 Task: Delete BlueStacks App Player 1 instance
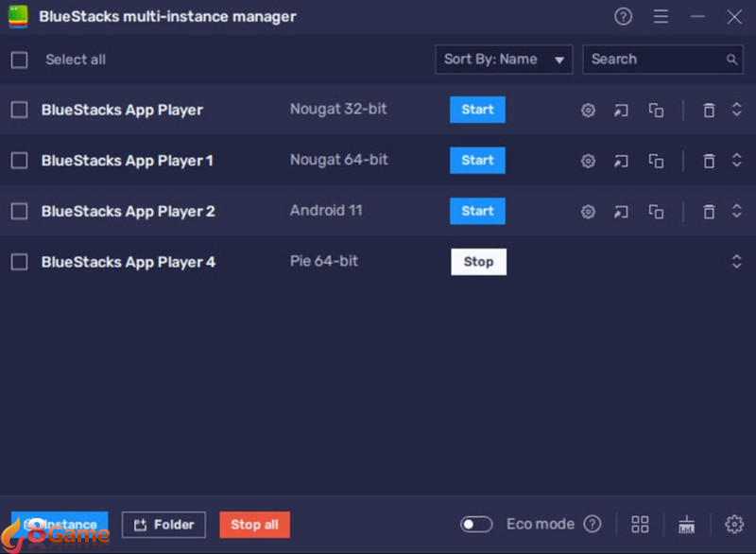pyautogui.click(x=709, y=161)
